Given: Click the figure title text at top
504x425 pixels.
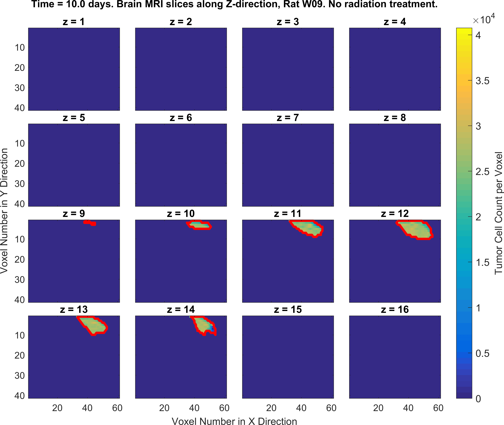Looking at the screenshot, I should (x=234, y=4).
